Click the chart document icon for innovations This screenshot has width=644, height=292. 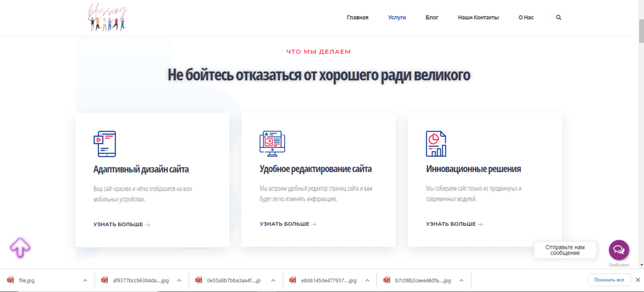tap(436, 144)
